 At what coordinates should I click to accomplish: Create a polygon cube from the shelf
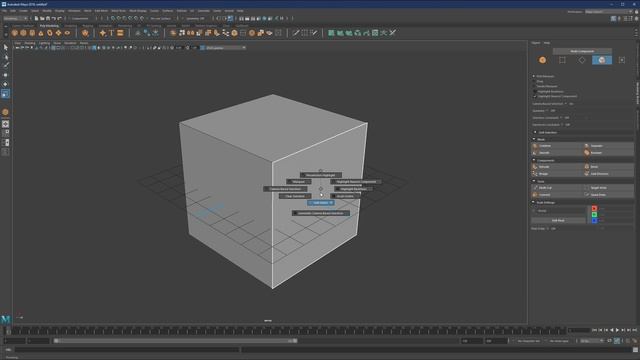click(23, 33)
